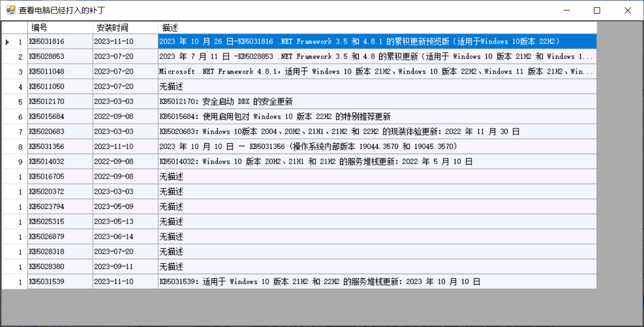The image size is (644, 327).
Task: Click description ending '2022 年 5 月 10 日'
Action: (377, 161)
